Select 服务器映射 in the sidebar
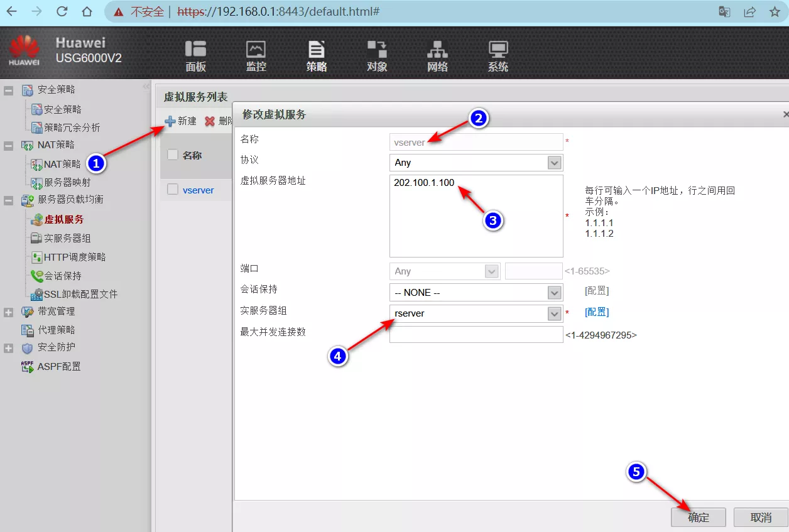Viewport: 789px width, 532px height. coord(67,183)
